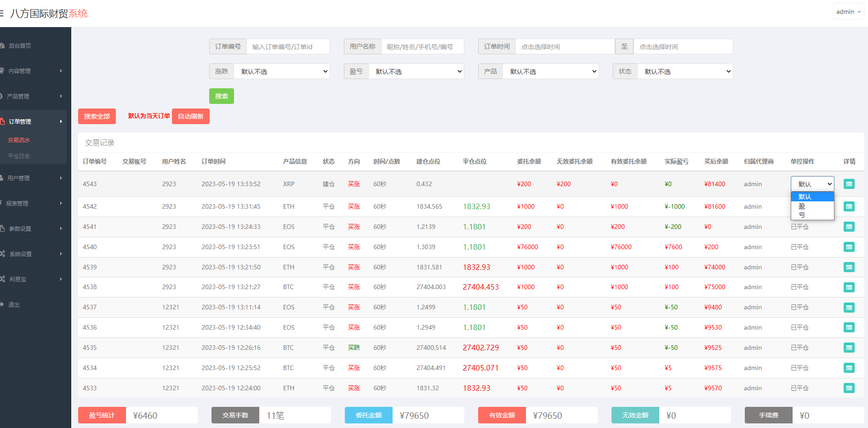This screenshot has width=868, height=428.
Task: Open 平仓日志 in the sidebar
Action: (x=19, y=156)
